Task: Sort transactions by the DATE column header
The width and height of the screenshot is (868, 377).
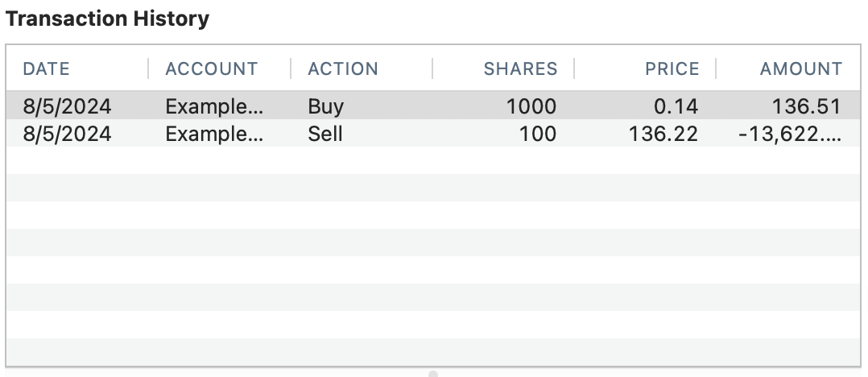Action: pyautogui.click(x=47, y=69)
